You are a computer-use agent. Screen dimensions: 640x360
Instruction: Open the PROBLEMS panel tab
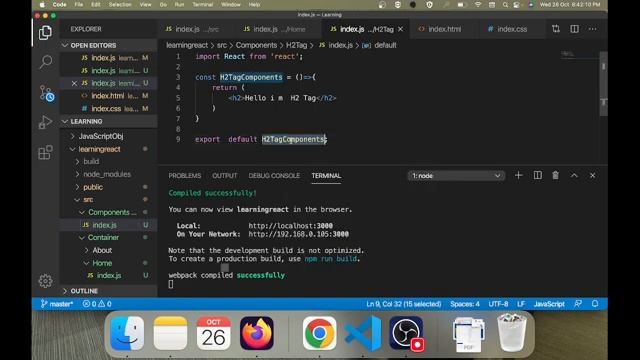184,176
